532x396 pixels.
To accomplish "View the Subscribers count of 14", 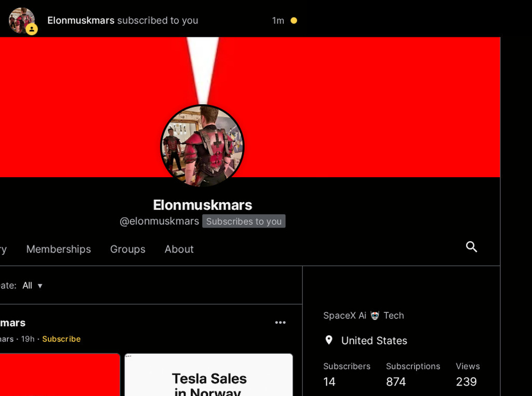I will 329,382.
